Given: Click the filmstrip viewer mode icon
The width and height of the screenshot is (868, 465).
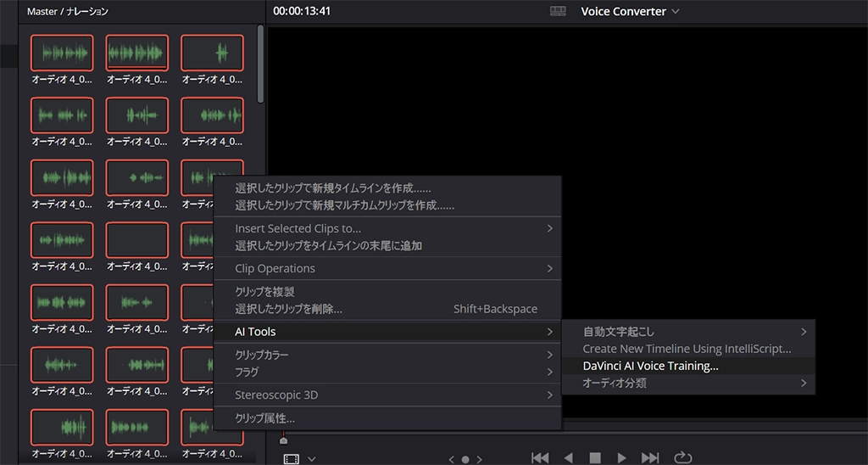Looking at the screenshot, I should (292, 459).
